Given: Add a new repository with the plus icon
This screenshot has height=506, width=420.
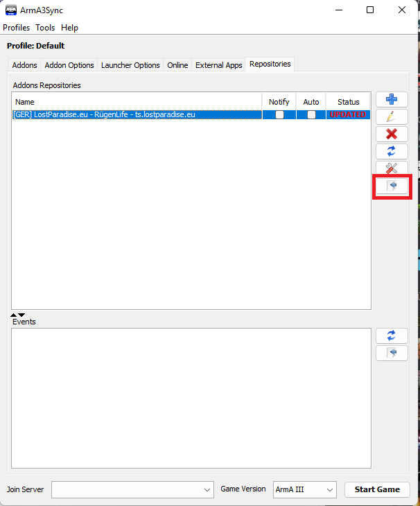Looking at the screenshot, I should click(392, 99).
